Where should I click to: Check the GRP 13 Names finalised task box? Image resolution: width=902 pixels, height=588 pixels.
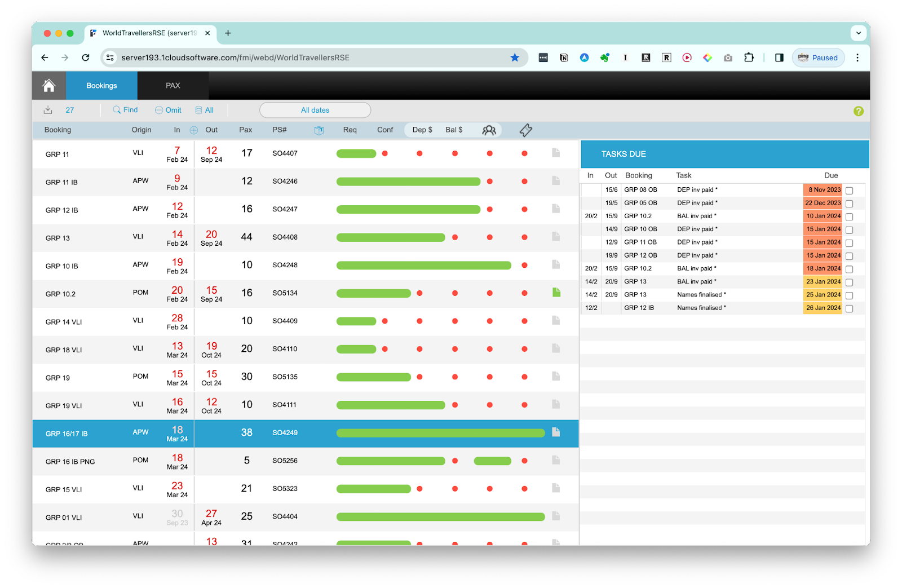(849, 295)
